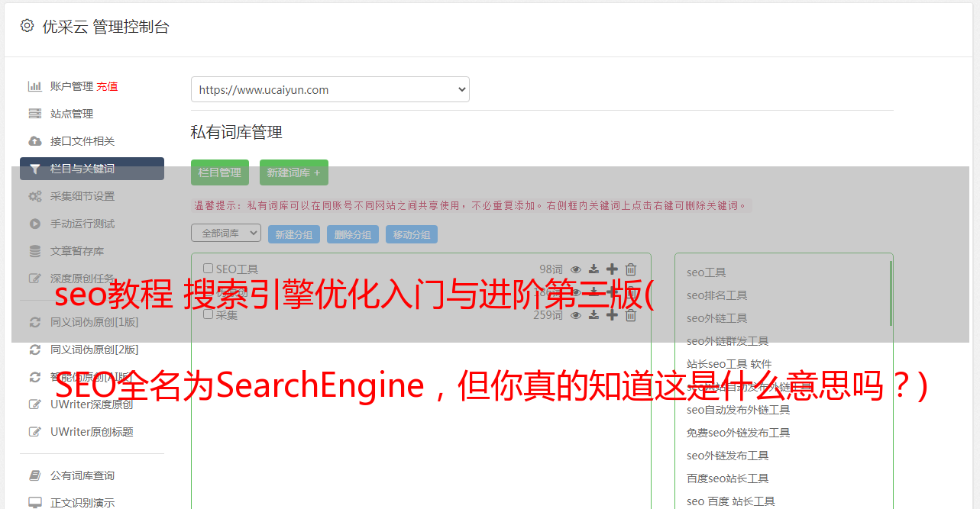The width and height of the screenshot is (980, 509).
Task: Check the 采集 checkbox
Action: tap(208, 314)
